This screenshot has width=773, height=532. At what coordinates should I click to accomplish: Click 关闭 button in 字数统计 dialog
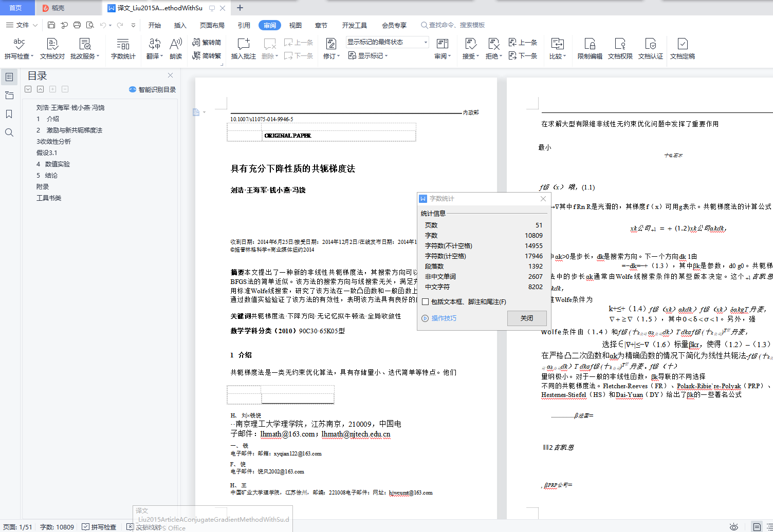[x=527, y=318]
